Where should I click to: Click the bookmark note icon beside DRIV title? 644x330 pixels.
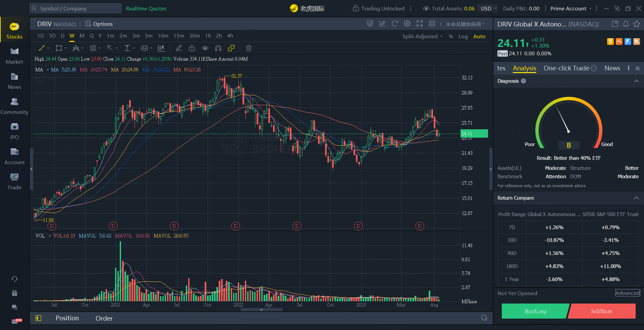tap(615, 24)
